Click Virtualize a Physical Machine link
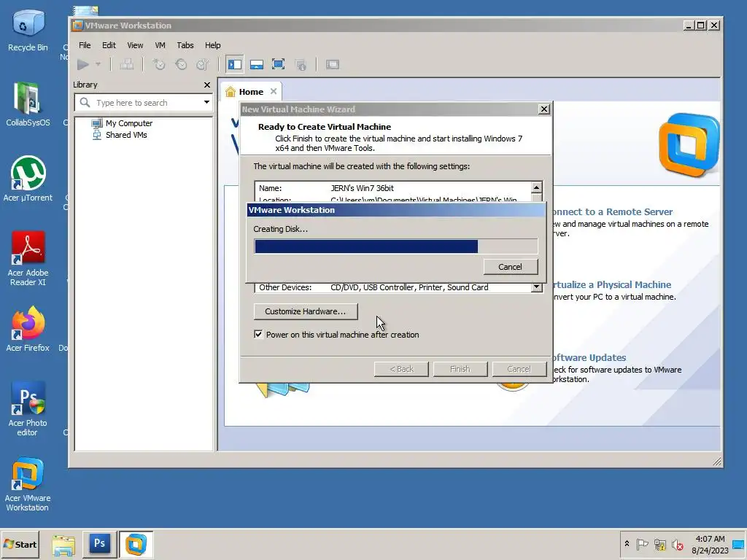Screen dimensions: 747x560 point(612,285)
